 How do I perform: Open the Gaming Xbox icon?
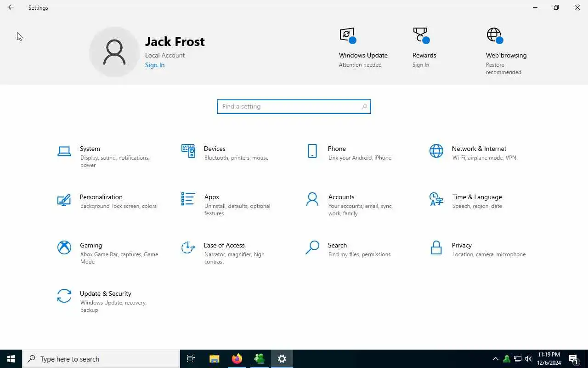[64, 247]
